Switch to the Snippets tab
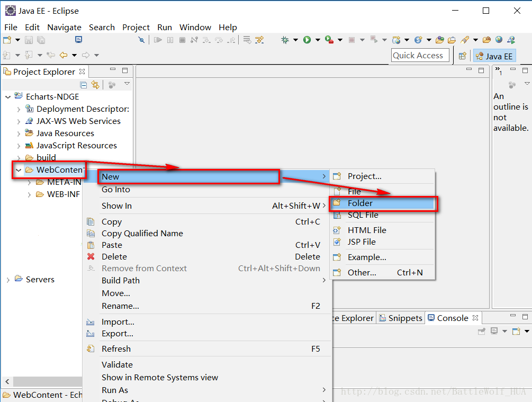 tap(401, 318)
